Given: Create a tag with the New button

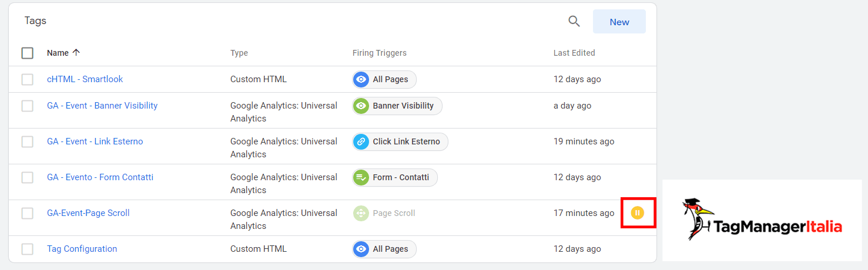Looking at the screenshot, I should coord(619,22).
